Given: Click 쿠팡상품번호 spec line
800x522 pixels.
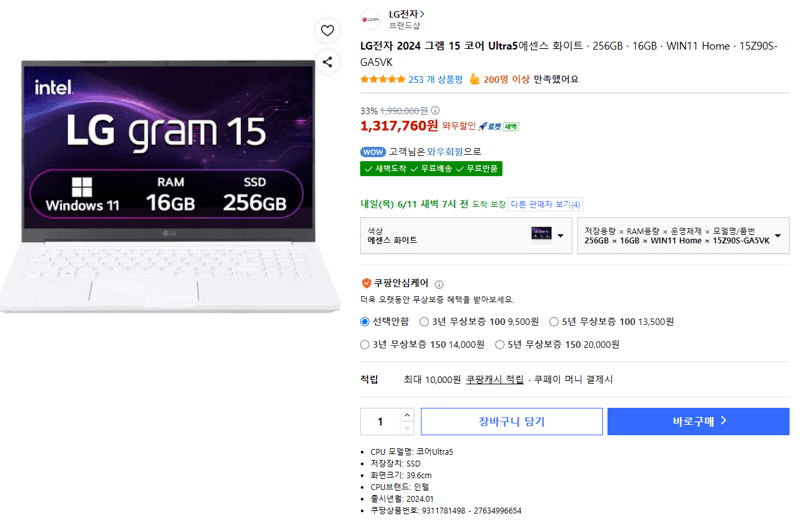Looking at the screenshot, I should tap(446, 510).
